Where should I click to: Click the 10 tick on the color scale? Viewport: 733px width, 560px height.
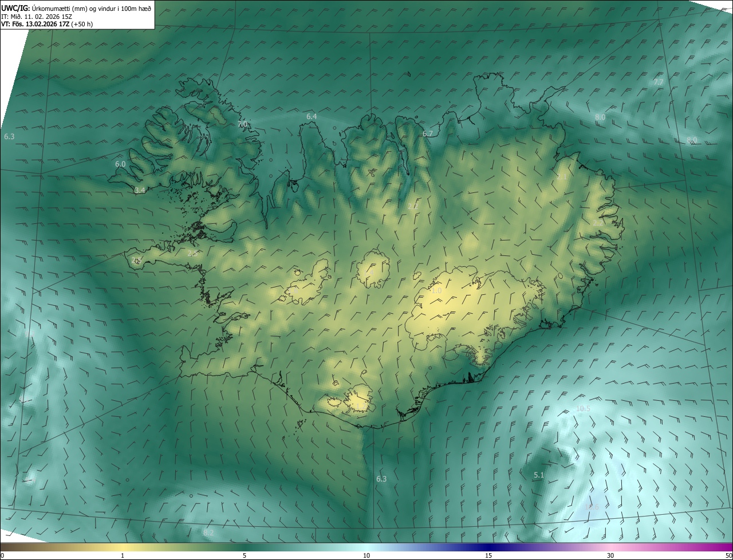coord(366,555)
